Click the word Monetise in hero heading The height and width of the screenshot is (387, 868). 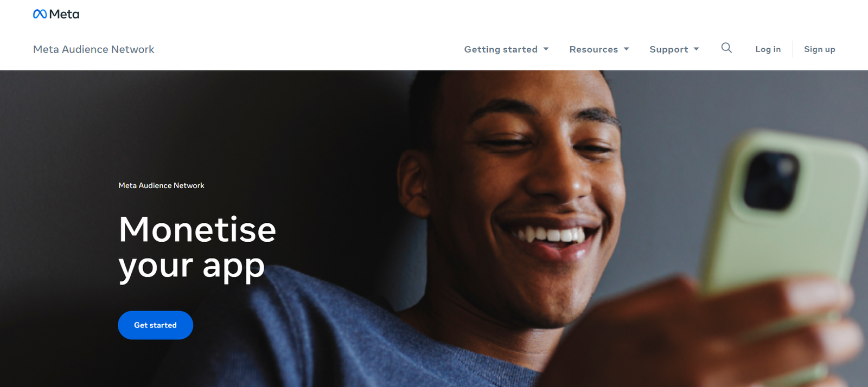(197, 229)
